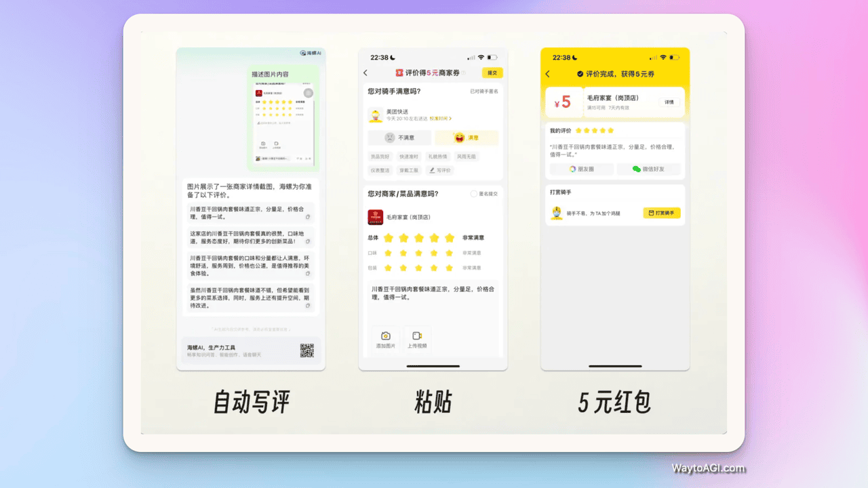Image resolution: width=868 pixels, height=488 pixels.
Task: Toggle the 不满意 option
Action: click(x=399, y=137)
